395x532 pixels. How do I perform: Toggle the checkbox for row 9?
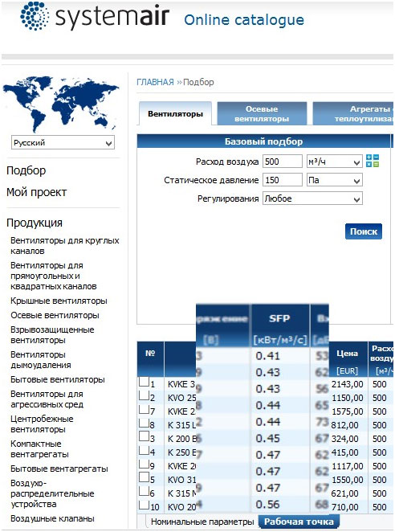click(x=144, y=464)
